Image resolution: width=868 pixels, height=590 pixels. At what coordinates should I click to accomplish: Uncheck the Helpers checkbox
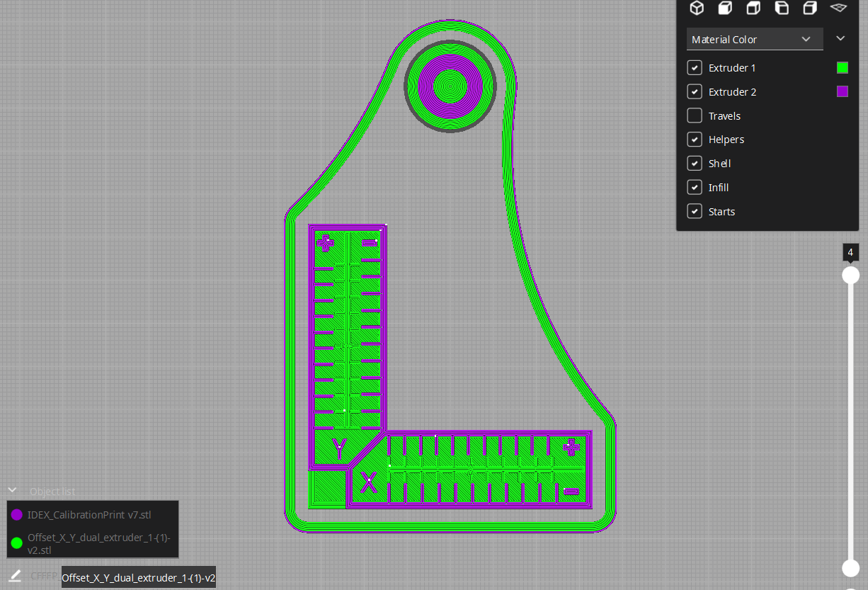pos(695,139)
